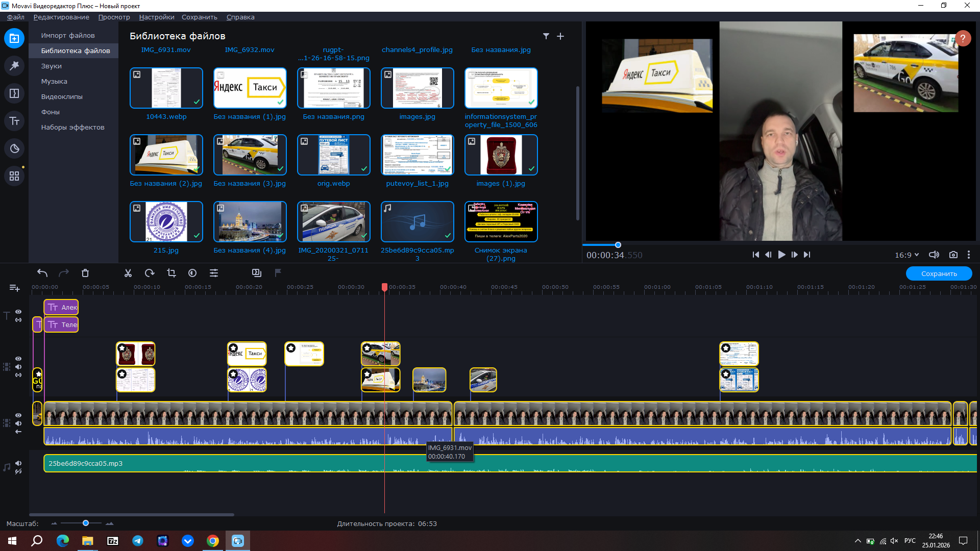This screenshot has width=980, height=551.
Task: Open the Titles tab in left sidebar
Action: pyautogui.click(x=14, y=121)
